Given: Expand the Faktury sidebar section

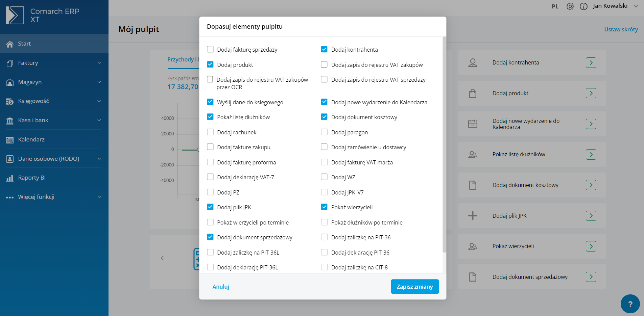Looking at the screenshot, I should click(54, 63).
